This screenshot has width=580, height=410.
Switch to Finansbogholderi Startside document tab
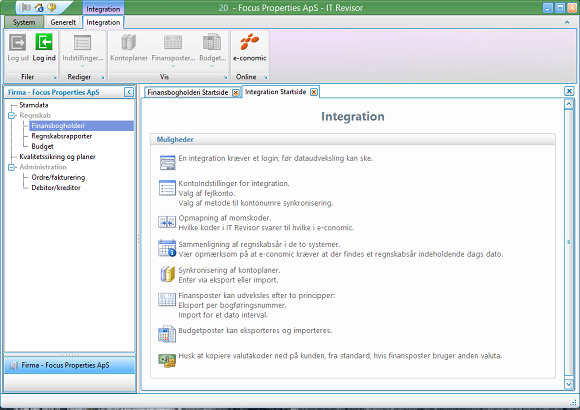pyautogui.click(x=188, y=93)
